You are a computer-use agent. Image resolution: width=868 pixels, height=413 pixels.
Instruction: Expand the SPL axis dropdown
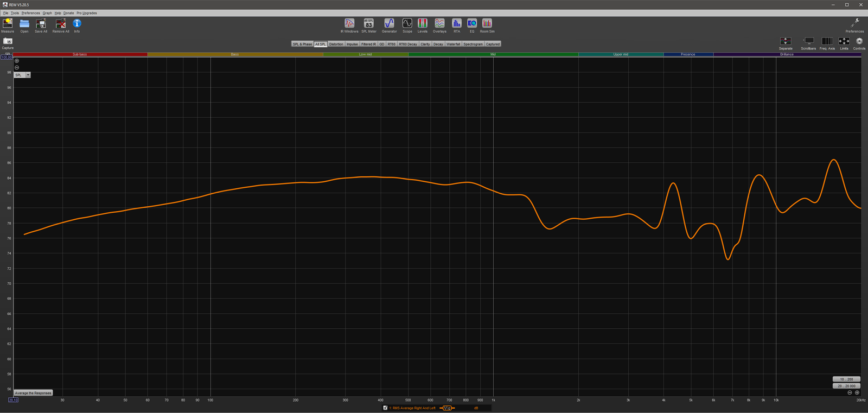tap(28, 75)
